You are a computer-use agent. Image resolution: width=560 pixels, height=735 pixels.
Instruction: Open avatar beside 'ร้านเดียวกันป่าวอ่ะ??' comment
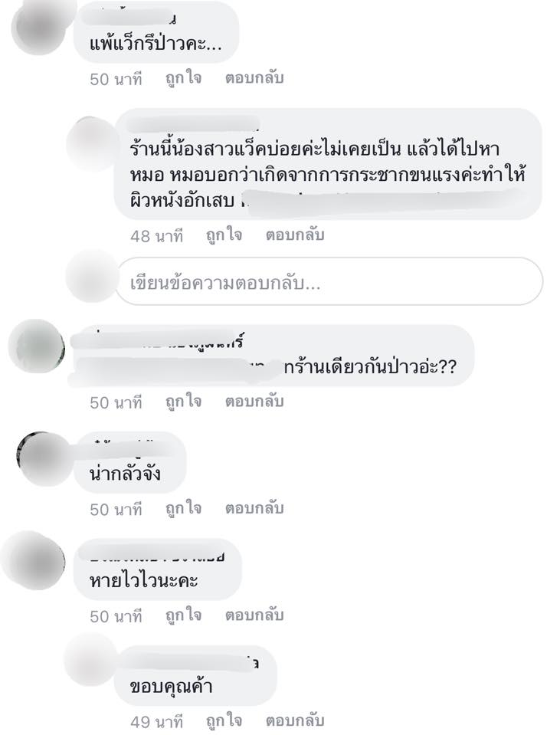tap(37, 346)
